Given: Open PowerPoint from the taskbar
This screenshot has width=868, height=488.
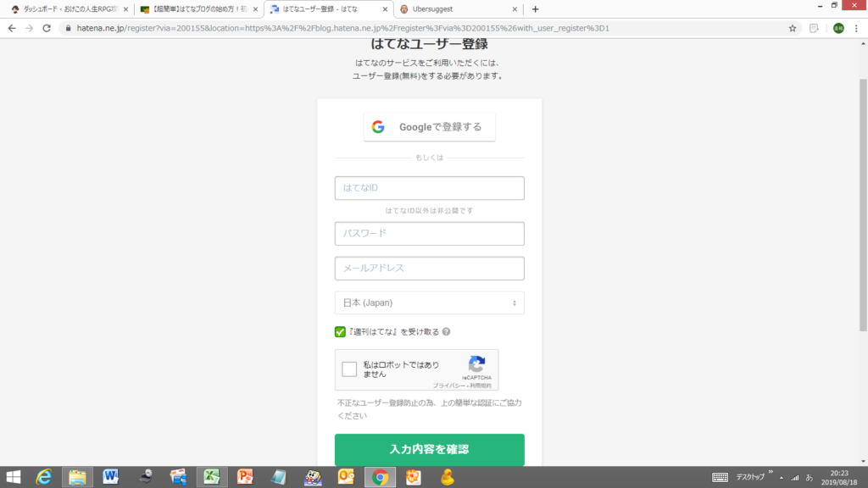Looking at the screenshot, I should (245, 477).
